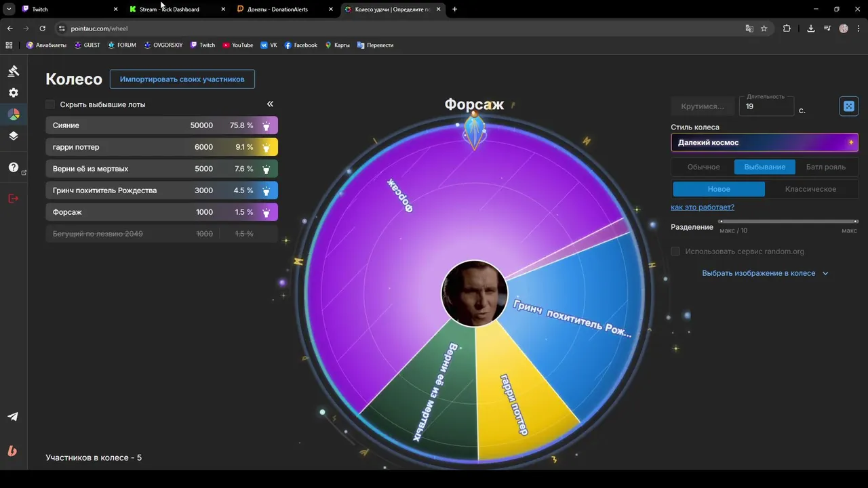Viewport: 868px width, 488px height.
Task: Bookmark this page with star icon
Action: 764,28
